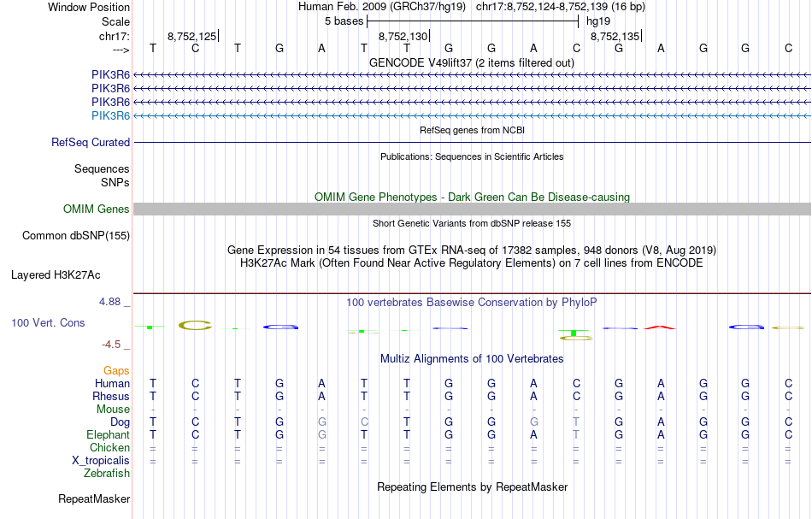Screen dimensions: 812x519
Task: Click the first dark-blue PIK3R6 gene label
Action: coord(110,74)
